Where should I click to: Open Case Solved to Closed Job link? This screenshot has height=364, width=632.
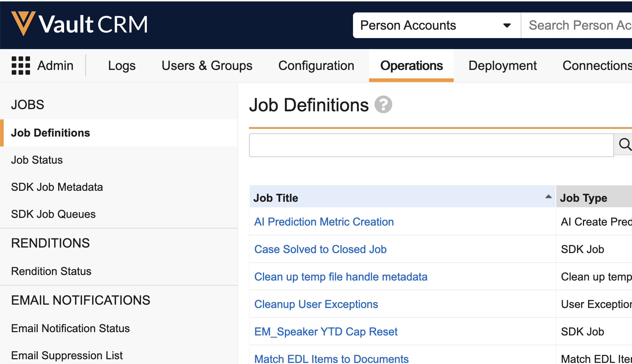pos(320,249)
